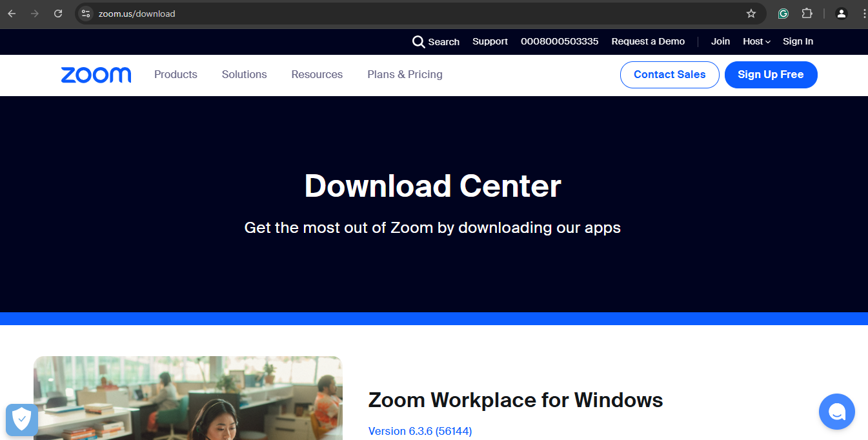Open the Version 6.3.6 link
Viewport: 868px width, 440px height.
click(420, 431)
